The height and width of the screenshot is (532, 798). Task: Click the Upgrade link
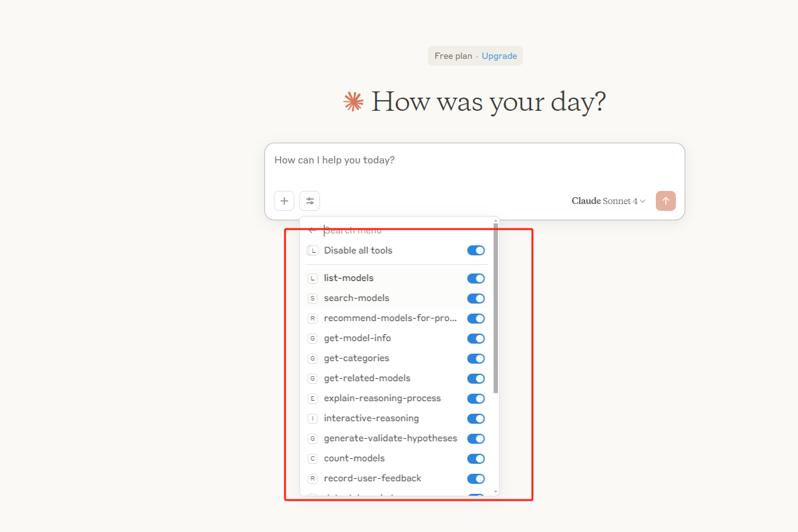499,56
